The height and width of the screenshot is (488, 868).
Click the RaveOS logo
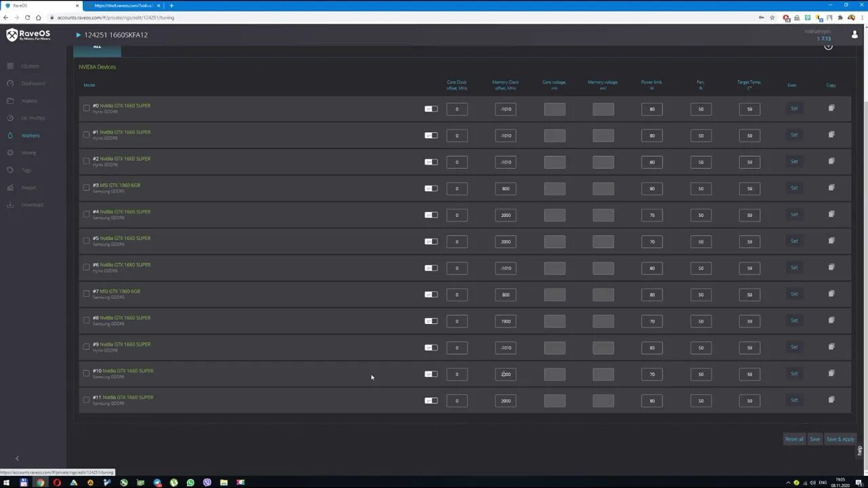[x=28, y=35]
